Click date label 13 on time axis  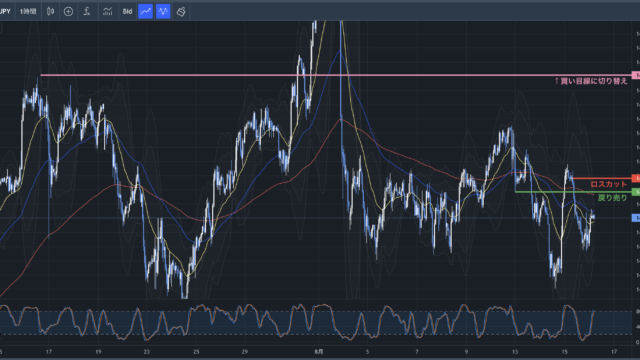coord(515,351)
